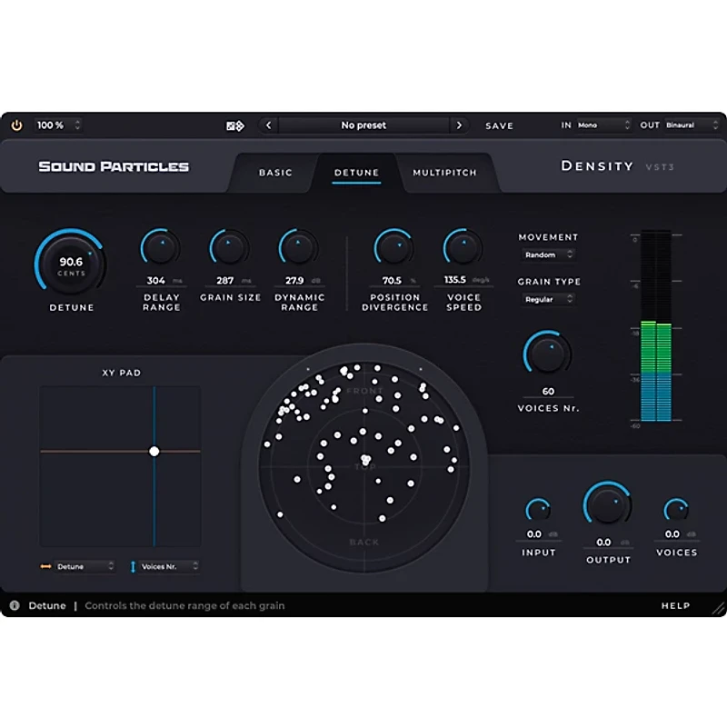Advance to the next preset with right arrow
This screenshot has height=728, width=727.
tap(461, 125)
